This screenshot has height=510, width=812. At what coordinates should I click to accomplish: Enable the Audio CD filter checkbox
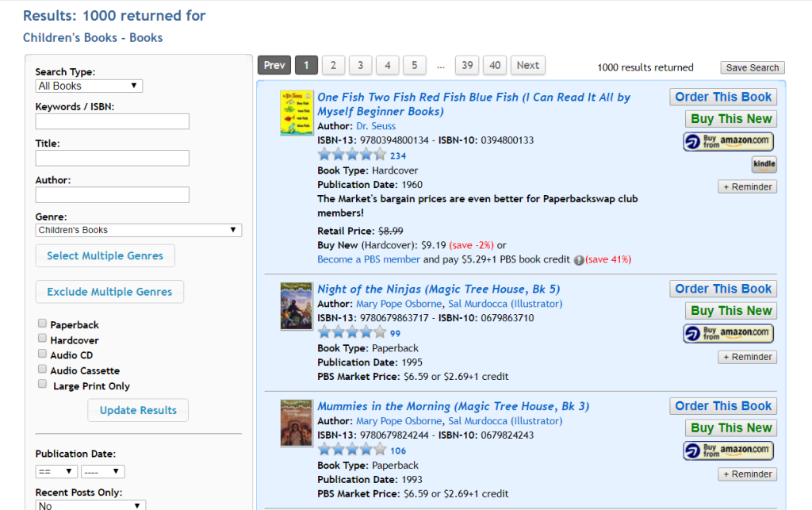coord(42,353)
